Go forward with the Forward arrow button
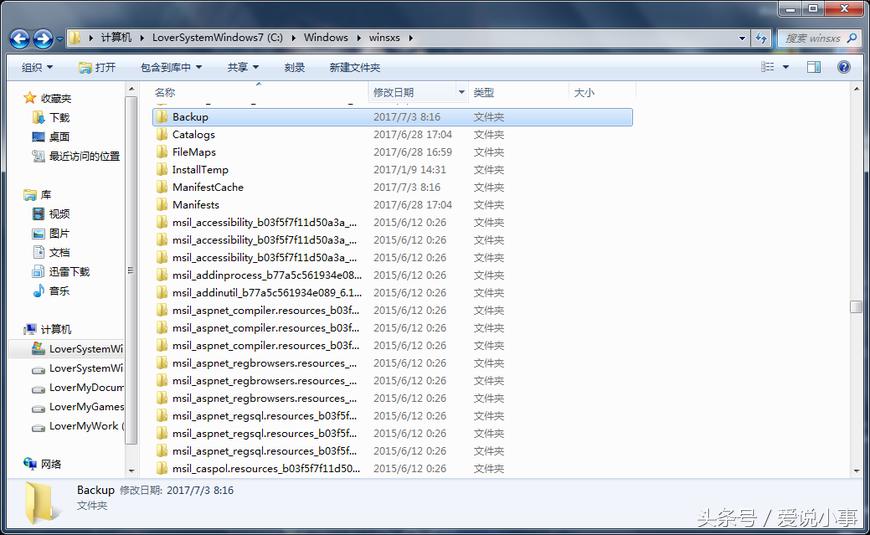Screen dimensions: 870x535 43,38
